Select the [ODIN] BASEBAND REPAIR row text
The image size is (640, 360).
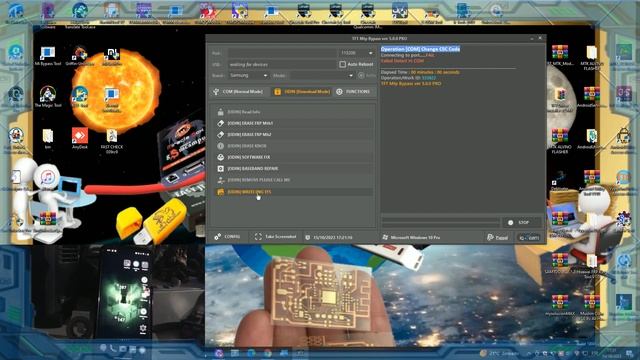click(x=253, y=169)
